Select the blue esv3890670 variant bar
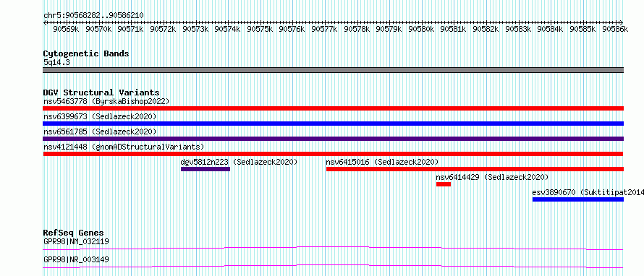This screenshot has height=276, width=644. [578, 199]
